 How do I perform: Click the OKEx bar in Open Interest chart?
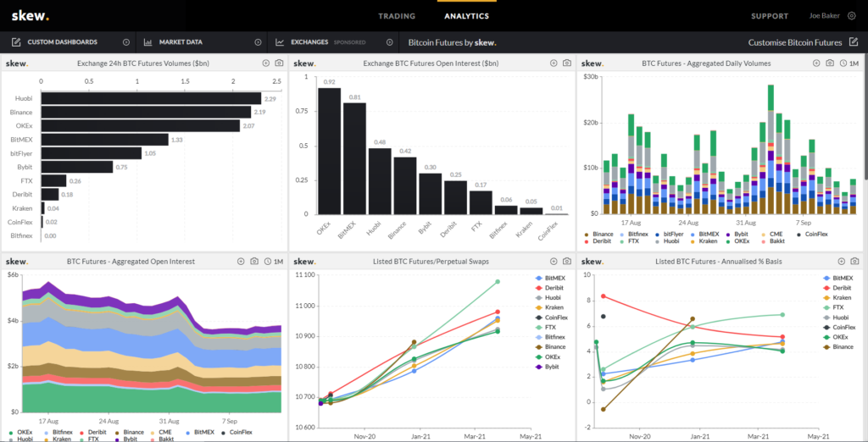click(x=330, y=151)
